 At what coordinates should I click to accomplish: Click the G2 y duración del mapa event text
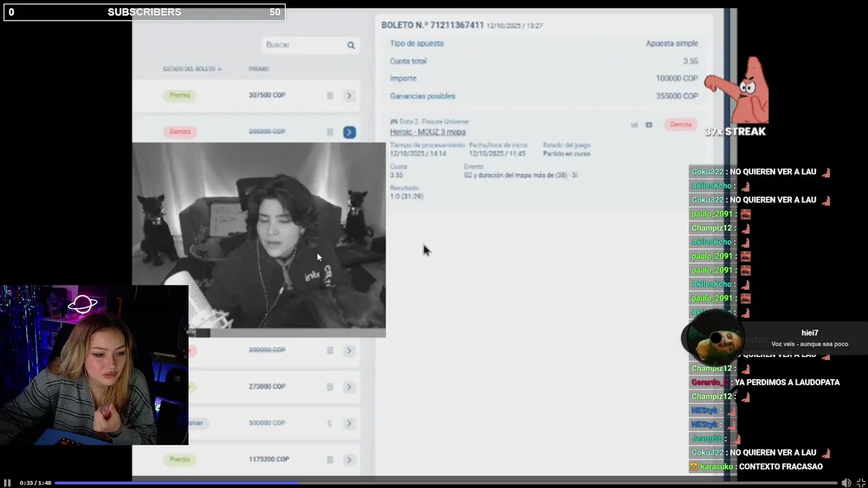tap(521, 176)
